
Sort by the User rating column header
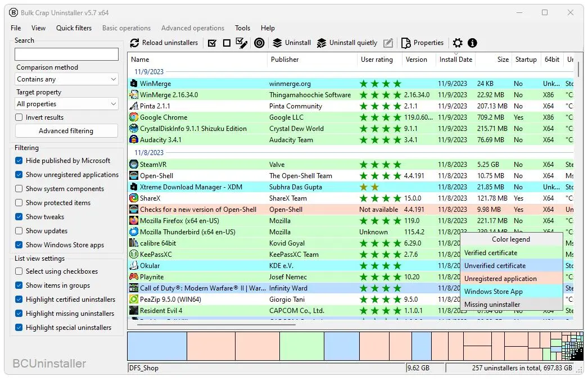tap(379, 60)
